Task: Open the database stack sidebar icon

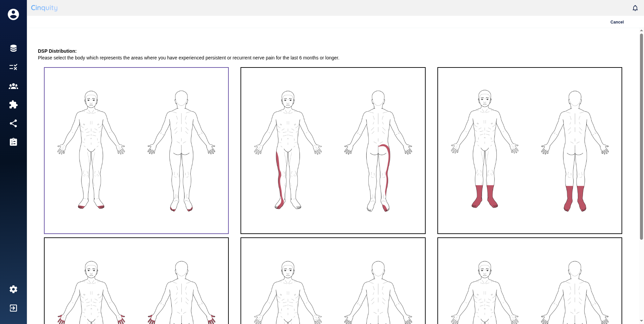Action: (13, 48)
